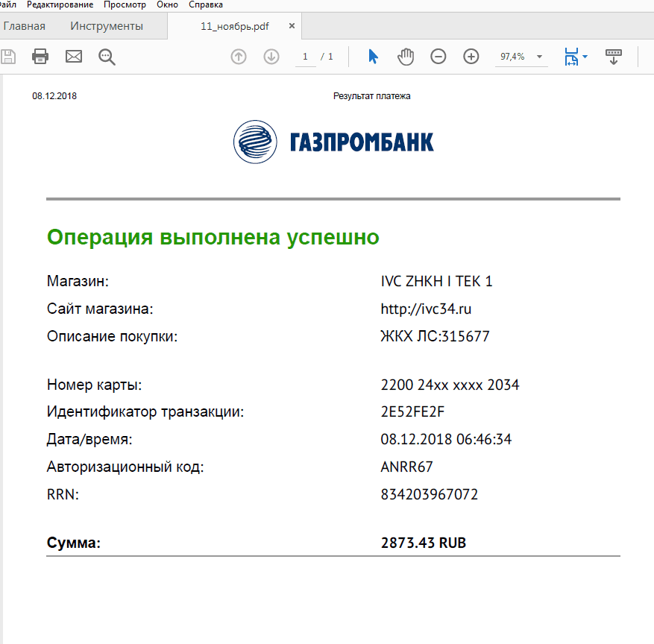
Task: Click the date 08.12.2018 in page header
Action: pyautogui.click(x=54, y=96)
